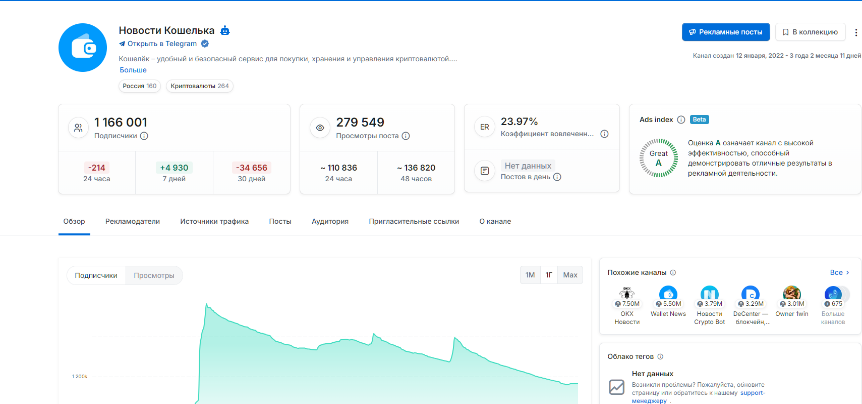Set chart range to 1M
The image size is (862, 404).
(530, 275)
